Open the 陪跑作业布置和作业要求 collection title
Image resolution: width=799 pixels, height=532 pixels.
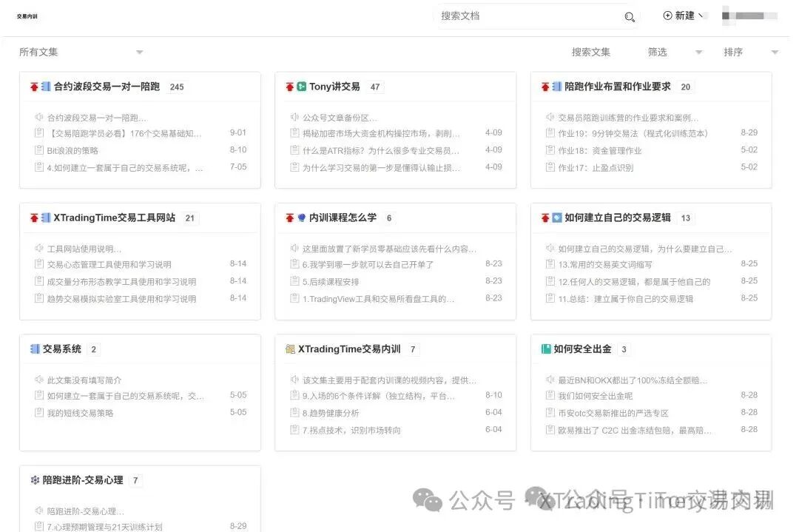click(x=618, y=87)
